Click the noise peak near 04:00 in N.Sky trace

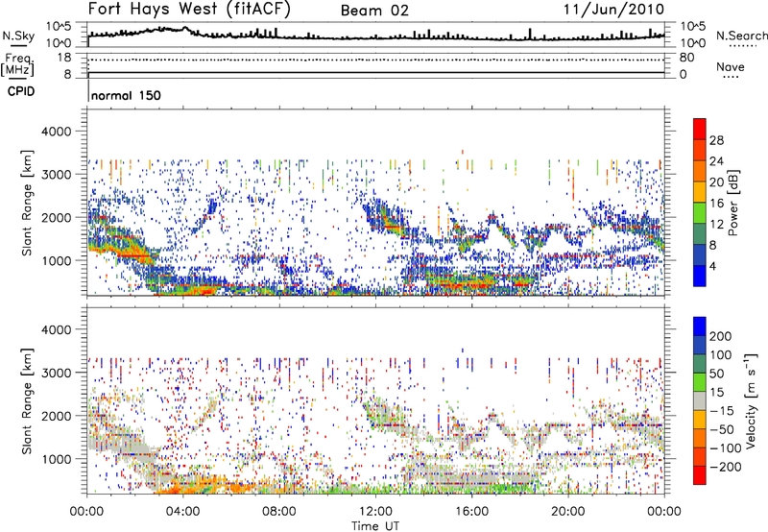click(184, 28)
